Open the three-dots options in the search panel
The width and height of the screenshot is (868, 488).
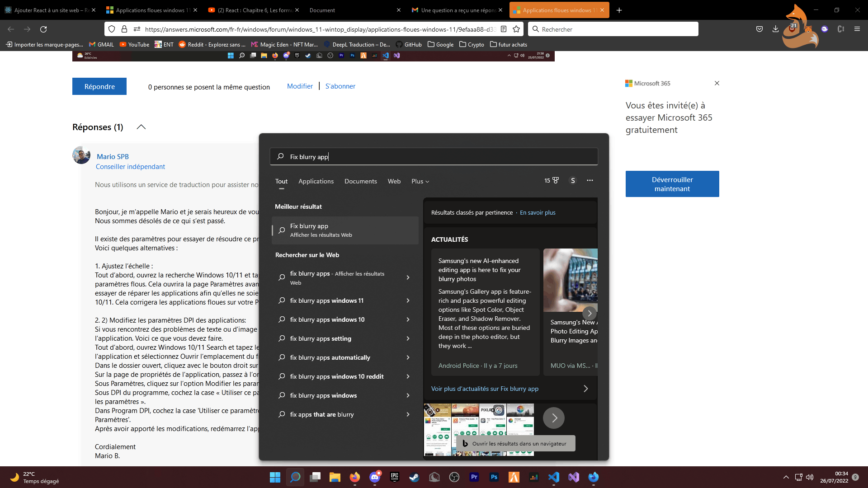click(590, 180)
